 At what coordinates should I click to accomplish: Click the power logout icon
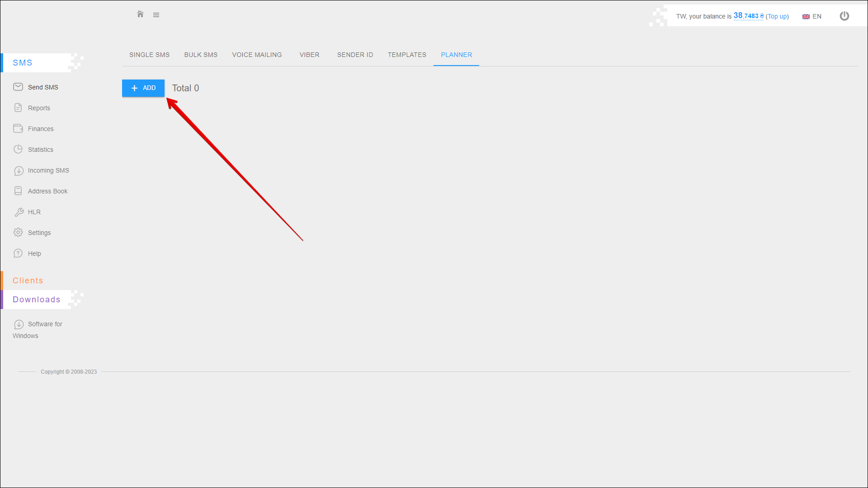tap(844, 16)
